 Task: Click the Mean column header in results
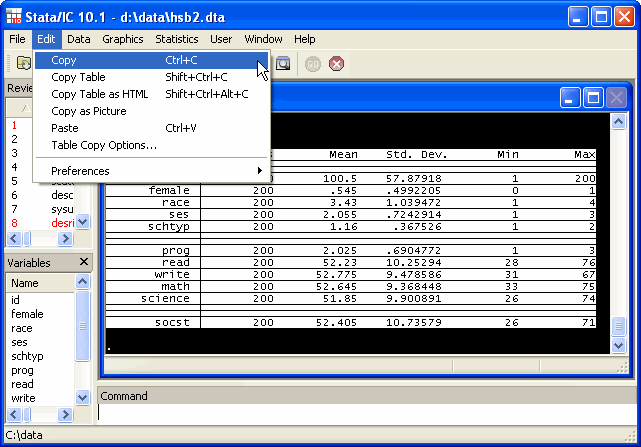tap(343, 155)
